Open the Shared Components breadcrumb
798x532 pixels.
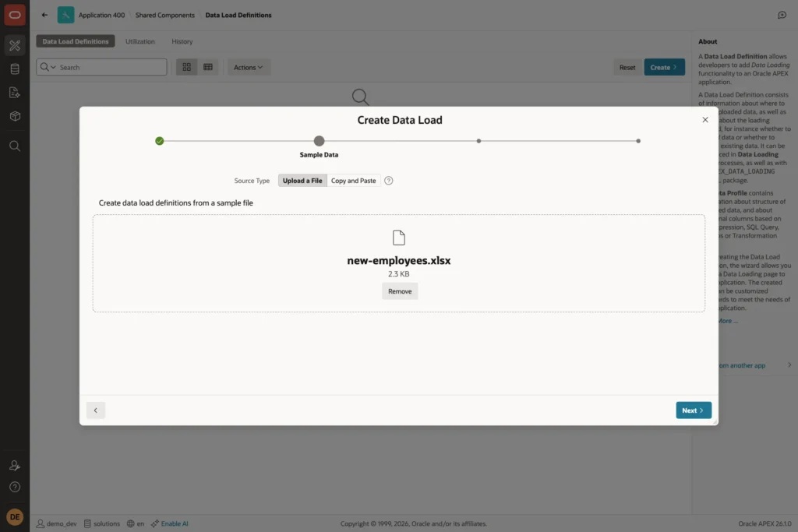pyautogui.click(x=165, y=15)
